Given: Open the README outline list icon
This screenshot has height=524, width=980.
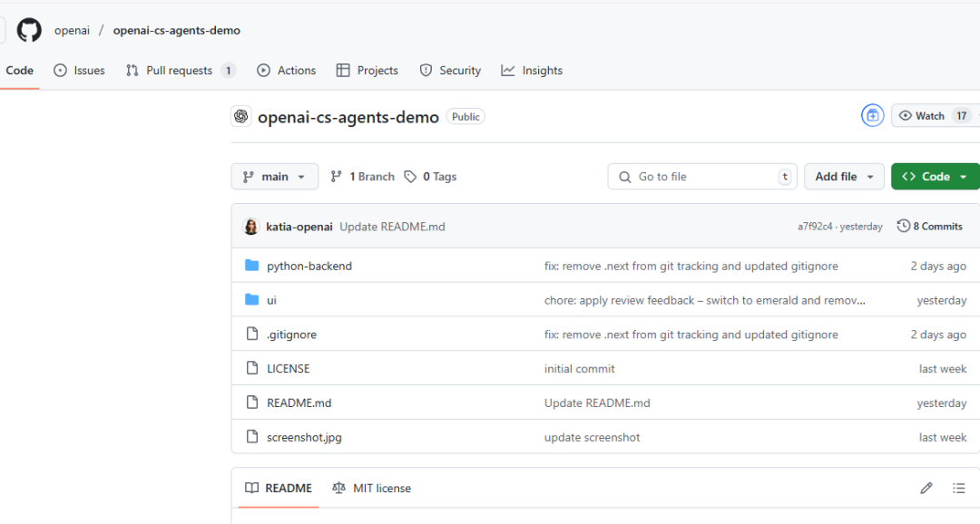Looking at the screenshot, I should click(x=959, y=489).
